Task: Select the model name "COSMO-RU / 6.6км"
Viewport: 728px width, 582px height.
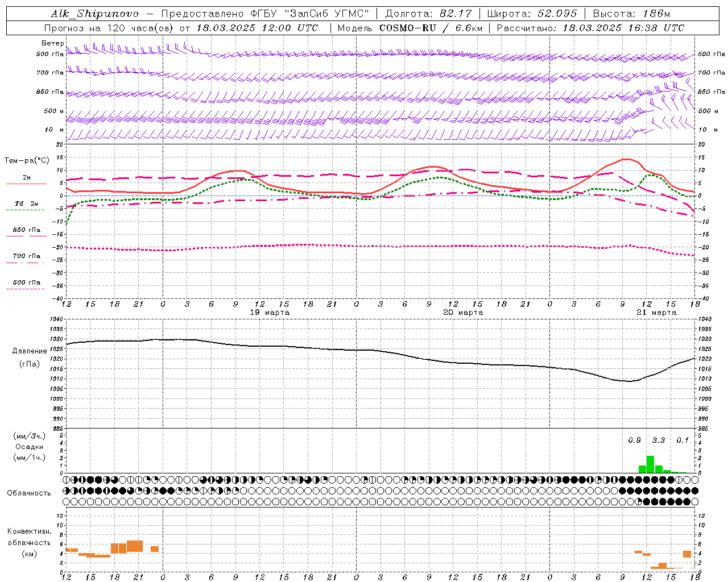Action: pyautogui.click(x=431, y=28)
